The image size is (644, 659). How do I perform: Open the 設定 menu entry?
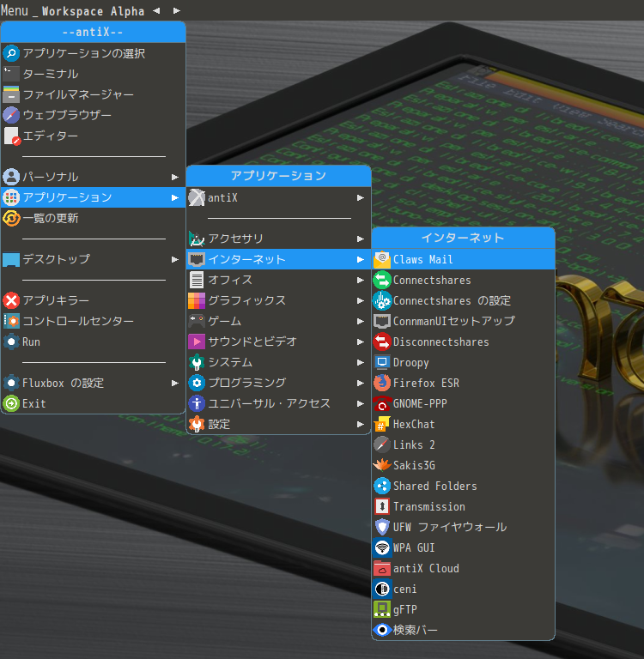(278, 424)
